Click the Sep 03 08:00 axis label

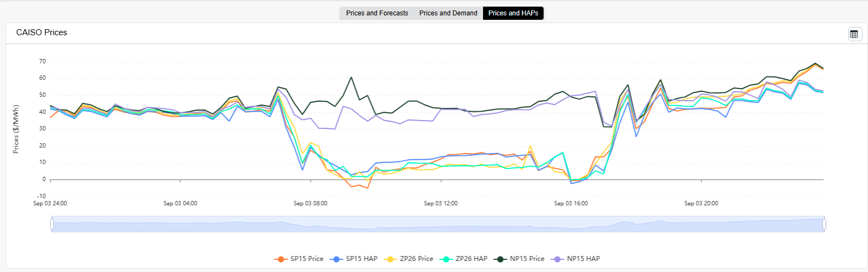[x=311, y=203]
